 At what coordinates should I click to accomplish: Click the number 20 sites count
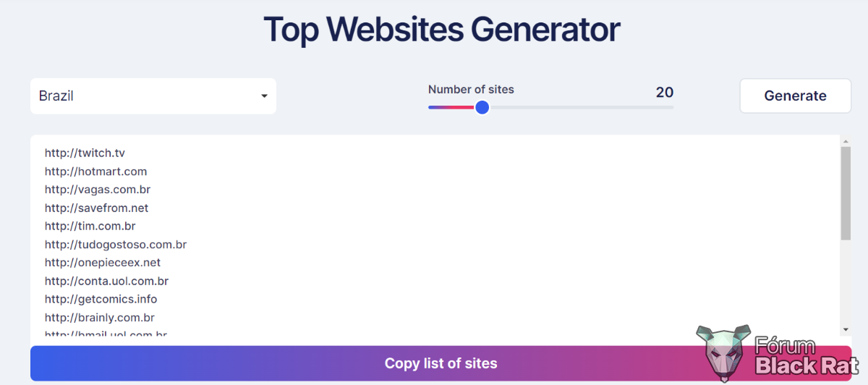coord(664,92)
